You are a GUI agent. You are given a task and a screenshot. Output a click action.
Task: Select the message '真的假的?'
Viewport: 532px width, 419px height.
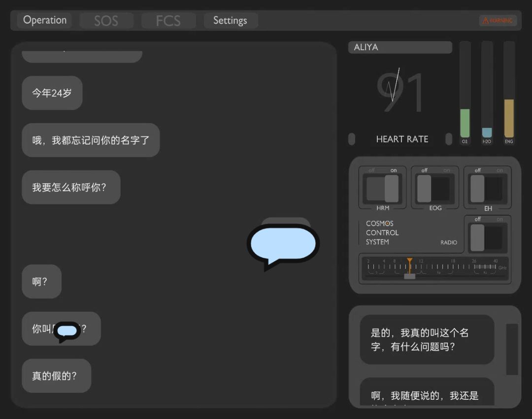[x=56, y=376]
